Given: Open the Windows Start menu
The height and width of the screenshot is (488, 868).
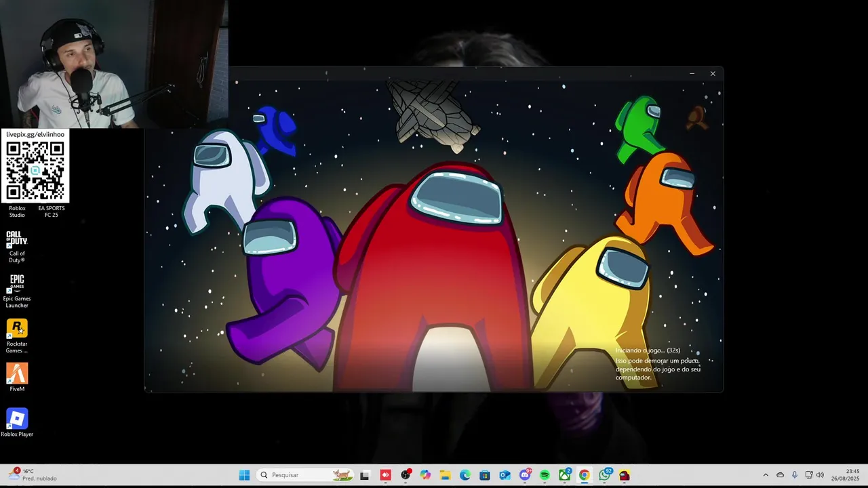Looking at the screenshot, I should [244, 475].
